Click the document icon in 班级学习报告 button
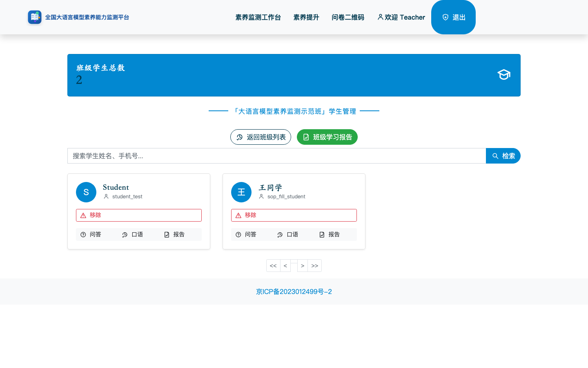Screen dimensions: 588x368 306,137
